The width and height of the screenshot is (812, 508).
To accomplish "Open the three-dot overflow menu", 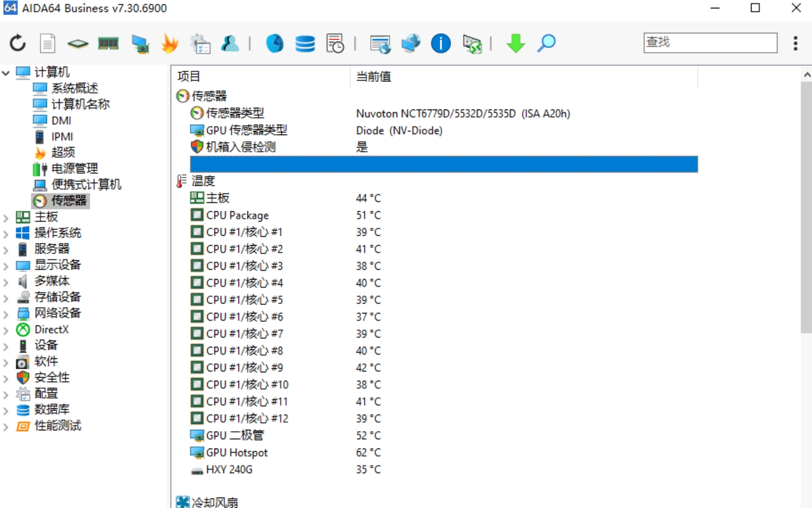I will click(795, 43).
